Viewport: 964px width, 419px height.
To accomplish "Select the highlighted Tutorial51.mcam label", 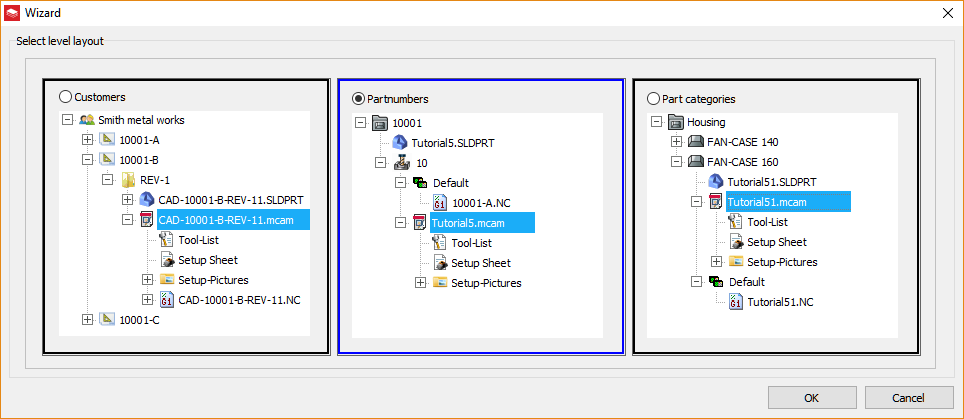I will click(x=788, y=202).
